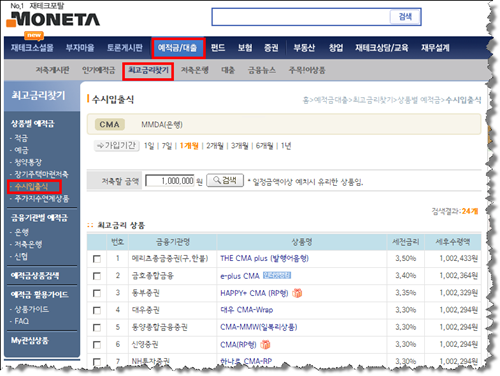
Task: Tick the checkbox for row 5 동양종합금융증권
Action: (97, 328)
